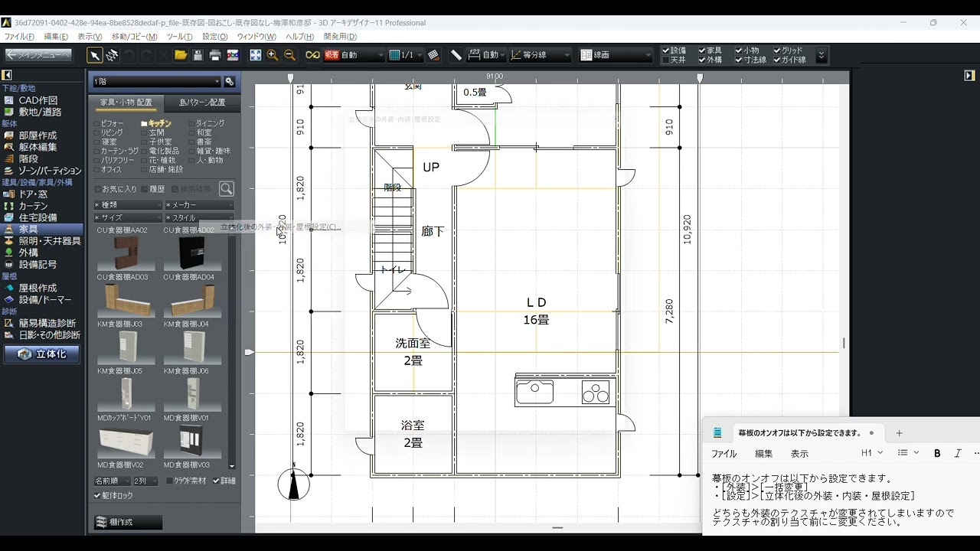Open the 設定(O) menu

(215, 37)
